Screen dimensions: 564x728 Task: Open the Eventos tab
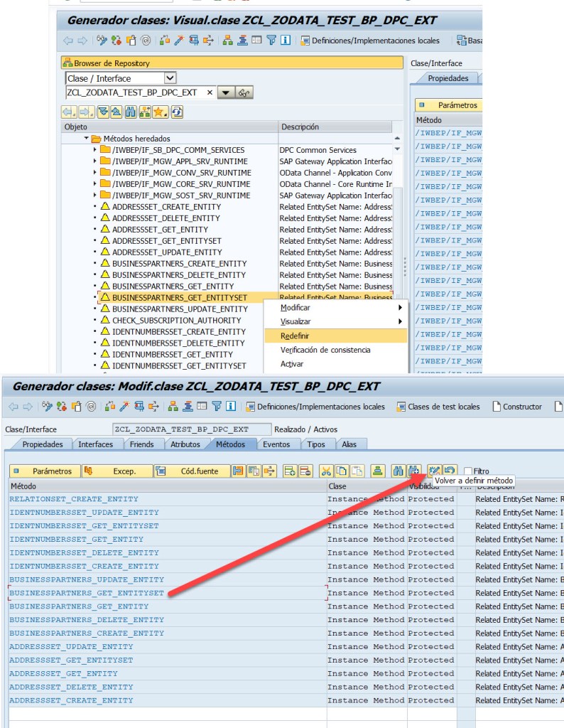[x=276, y=444]
